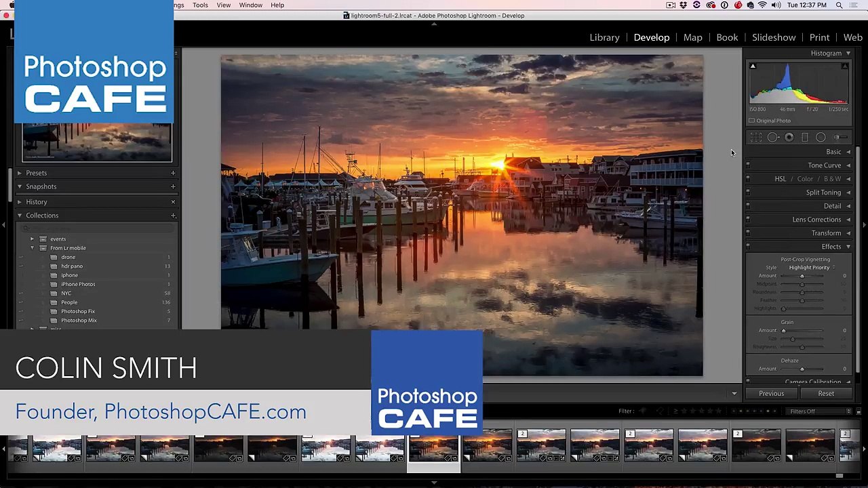Click the Photoshop Fix collection icon
Image resolution: width=868 pixels, height=488 pixels.
pyautogui.click(x=54, y=312)
